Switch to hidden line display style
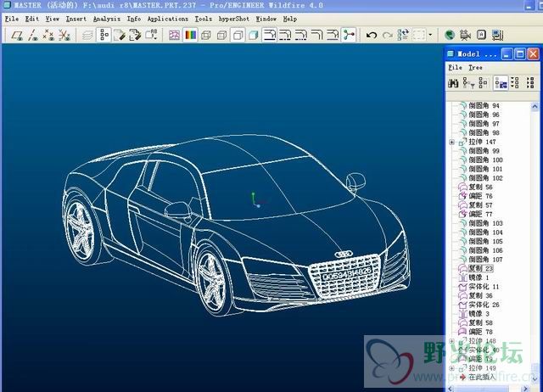 (x=221, y=35)
